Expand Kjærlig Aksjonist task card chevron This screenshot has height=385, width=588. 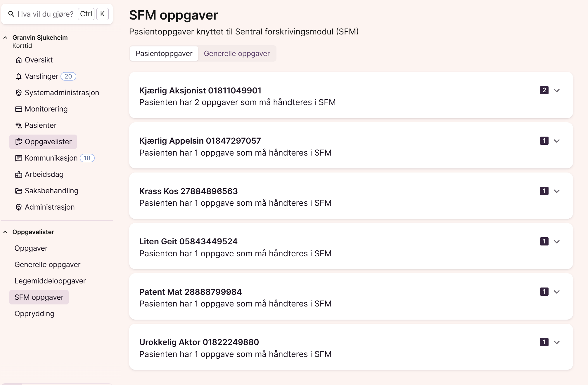(x=556, y=90)
